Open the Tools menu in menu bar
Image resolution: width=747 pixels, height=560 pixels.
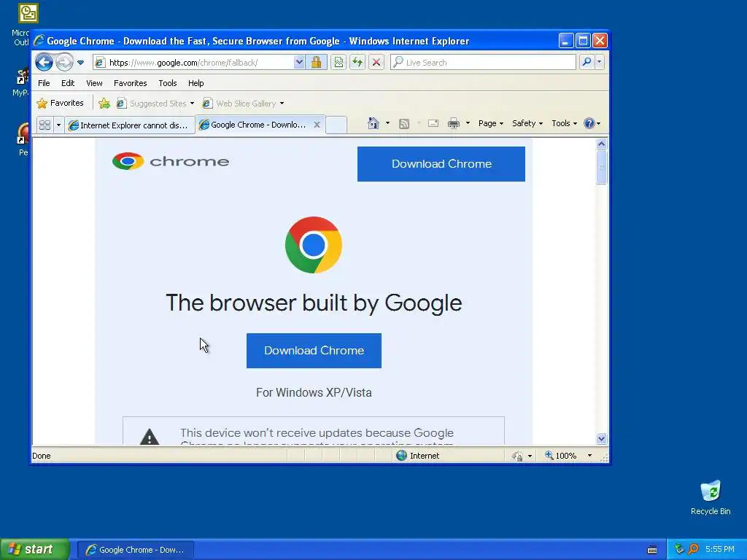coord(168,83)
